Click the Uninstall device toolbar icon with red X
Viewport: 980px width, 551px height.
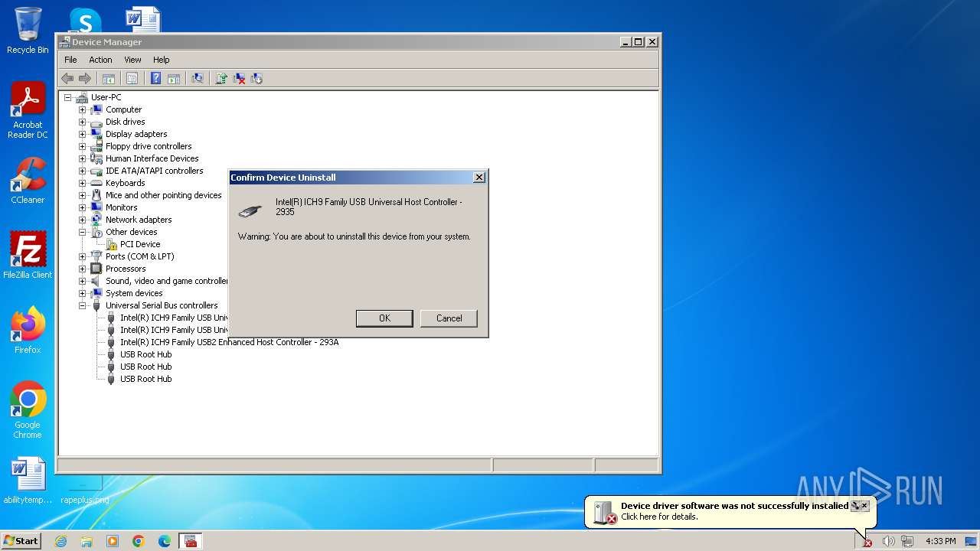pyautogui.click(x=239, y=78)
